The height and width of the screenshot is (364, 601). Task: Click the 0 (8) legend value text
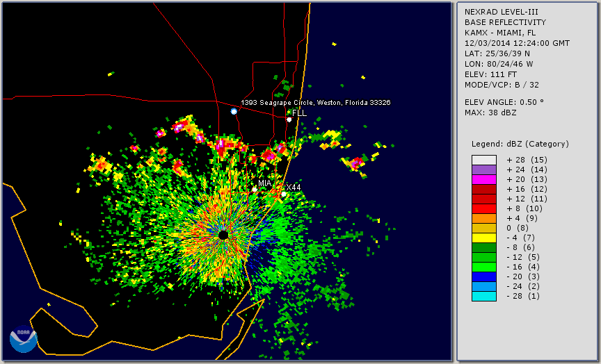(518, 228)
